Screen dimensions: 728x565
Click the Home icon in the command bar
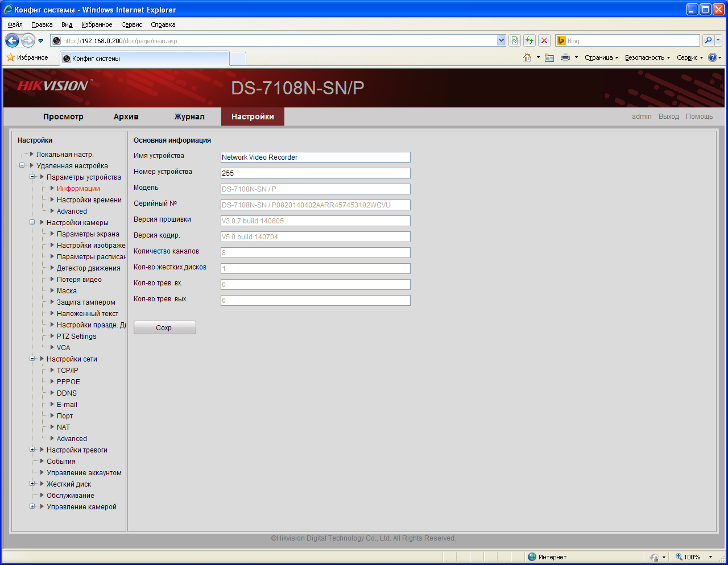coord(527,57)
